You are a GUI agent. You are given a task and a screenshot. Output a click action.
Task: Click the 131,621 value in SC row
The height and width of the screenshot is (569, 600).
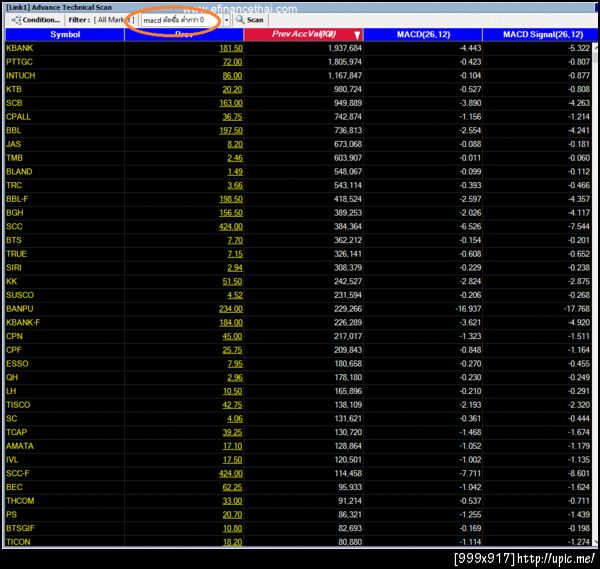click(348, 419)
